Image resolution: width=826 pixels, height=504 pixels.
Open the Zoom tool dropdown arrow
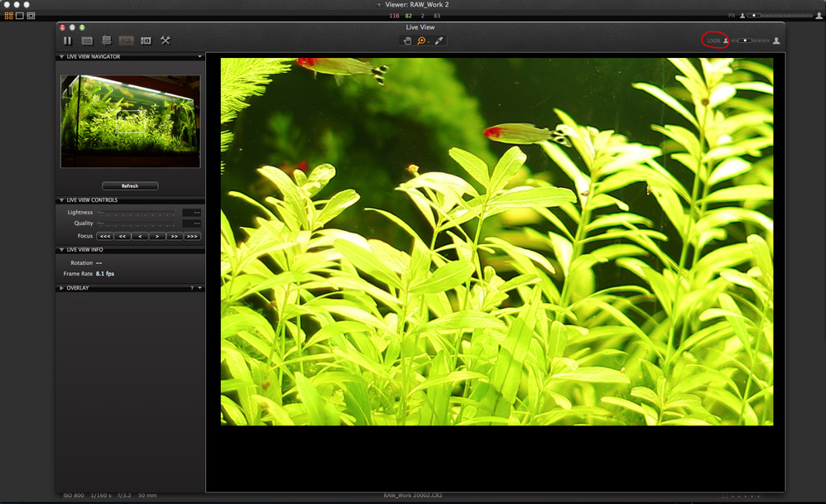(428, 41)
